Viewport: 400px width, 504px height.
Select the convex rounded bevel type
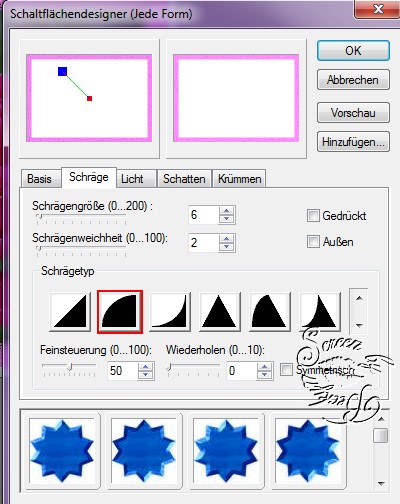click(x=120, y=311)
